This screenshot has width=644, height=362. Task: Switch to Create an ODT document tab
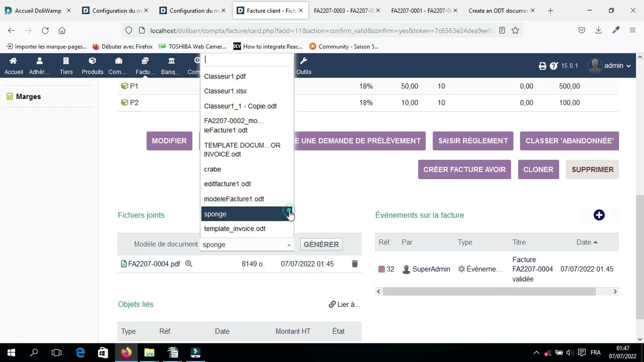(x=502, y=11)
